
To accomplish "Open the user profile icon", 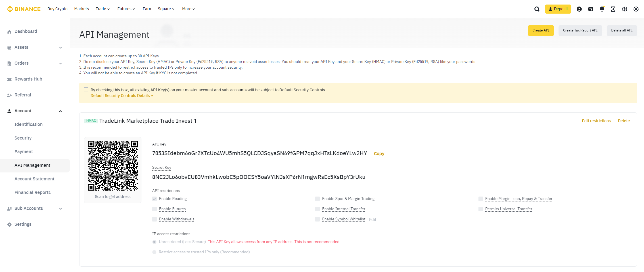I will (579, 9).
